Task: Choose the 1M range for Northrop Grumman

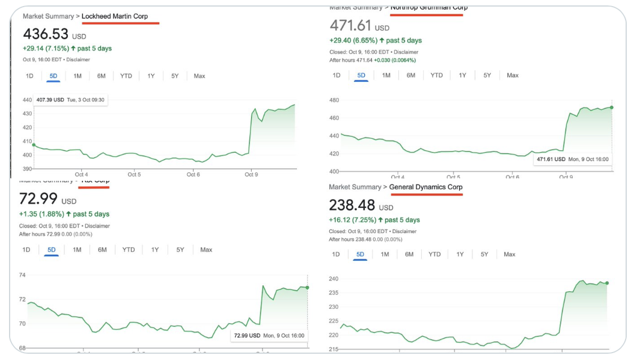Action: 386,75
